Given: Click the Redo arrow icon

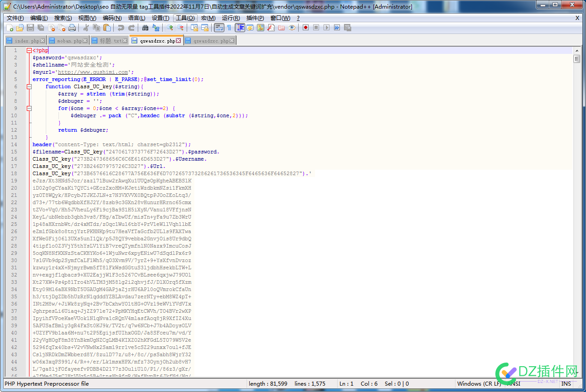Looking at the screenshot, I should click(x=131, y=28).
